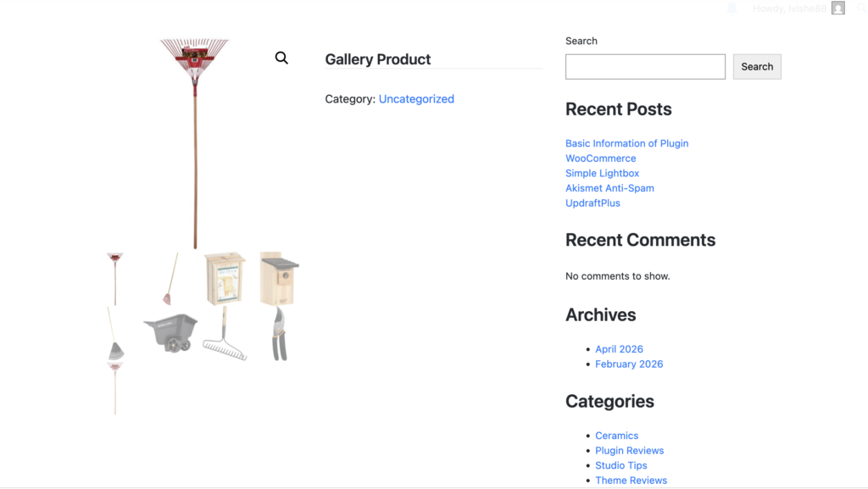
Task: Select the gray wheelbarrow cart thumbnail
Action: pyautogui.click(x=170, y=332)
